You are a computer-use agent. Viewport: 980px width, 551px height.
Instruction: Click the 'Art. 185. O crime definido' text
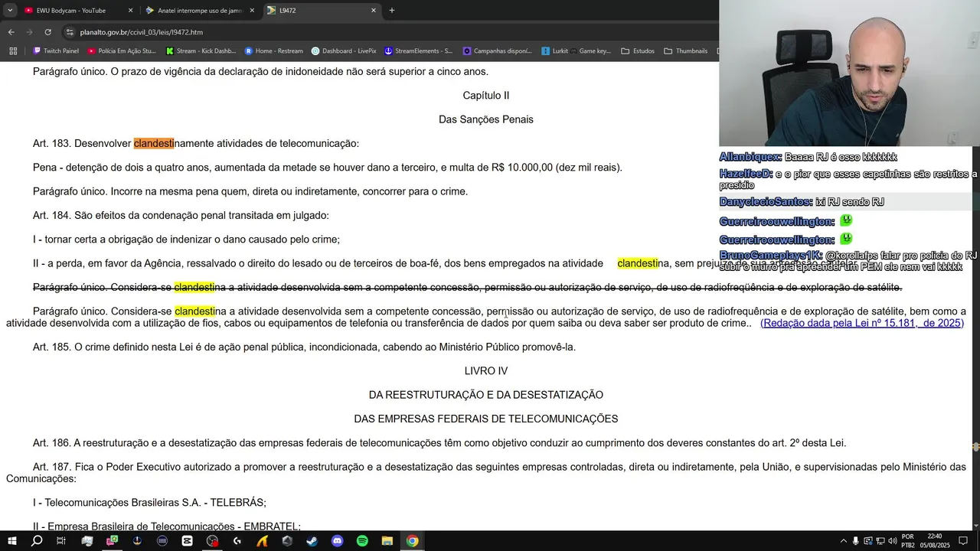pyautogui.click(x=304, y=347)
